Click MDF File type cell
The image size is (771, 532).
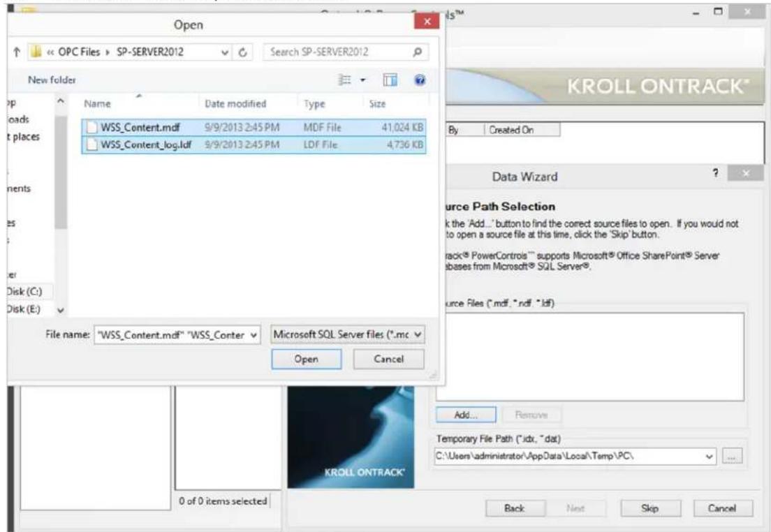click(322, 127)
